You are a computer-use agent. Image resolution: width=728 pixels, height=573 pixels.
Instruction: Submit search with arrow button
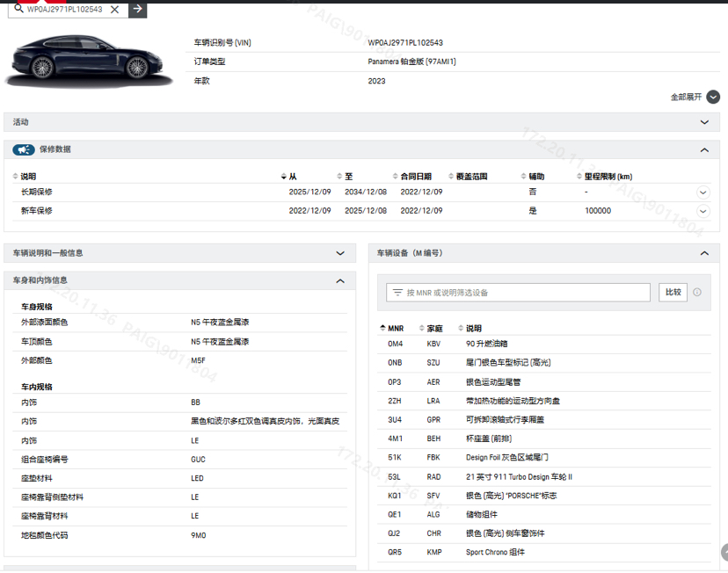point(137,9)
